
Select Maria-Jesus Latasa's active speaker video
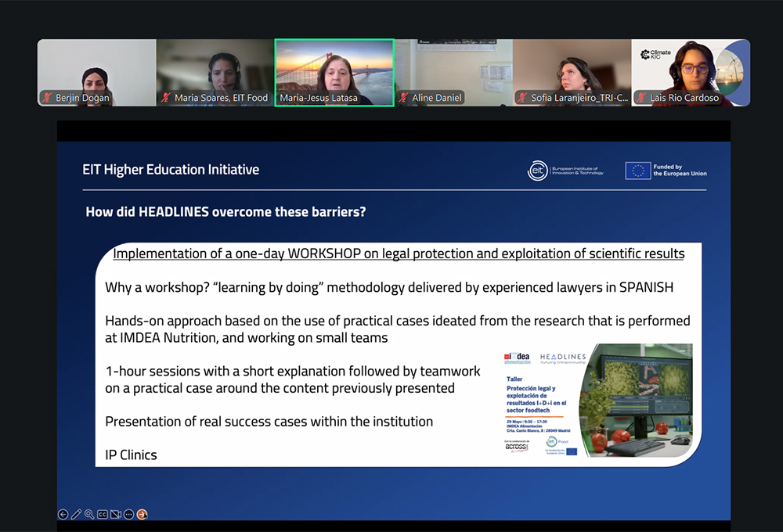pos(334,70)
